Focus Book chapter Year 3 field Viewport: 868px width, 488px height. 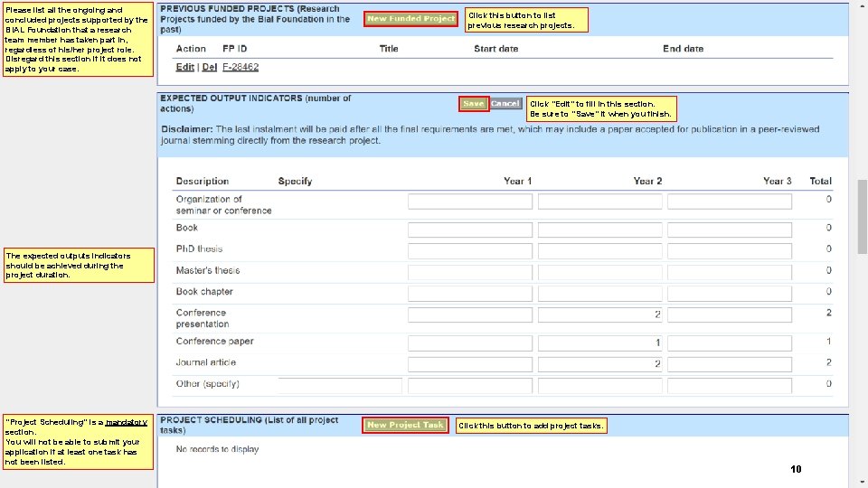click(730, 293)
